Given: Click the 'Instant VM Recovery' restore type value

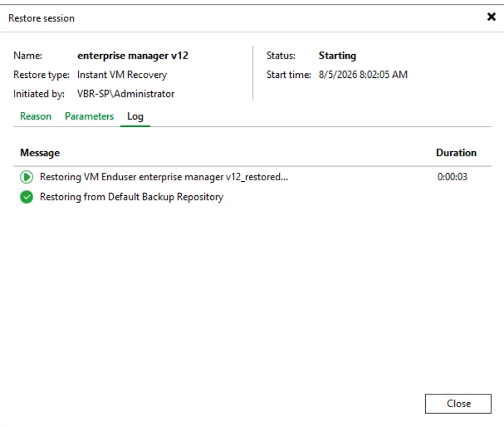Looking at the screenshot, I should click(122, 75).
